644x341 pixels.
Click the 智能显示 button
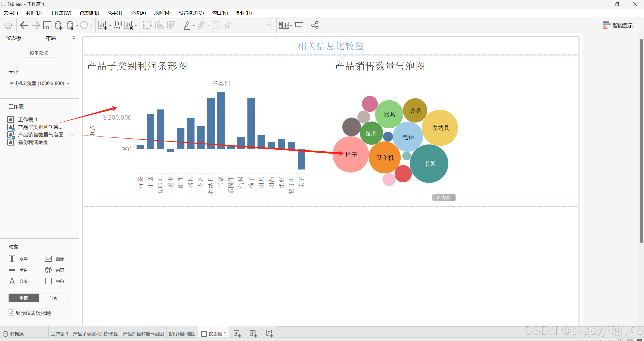(x=618, y=25)
